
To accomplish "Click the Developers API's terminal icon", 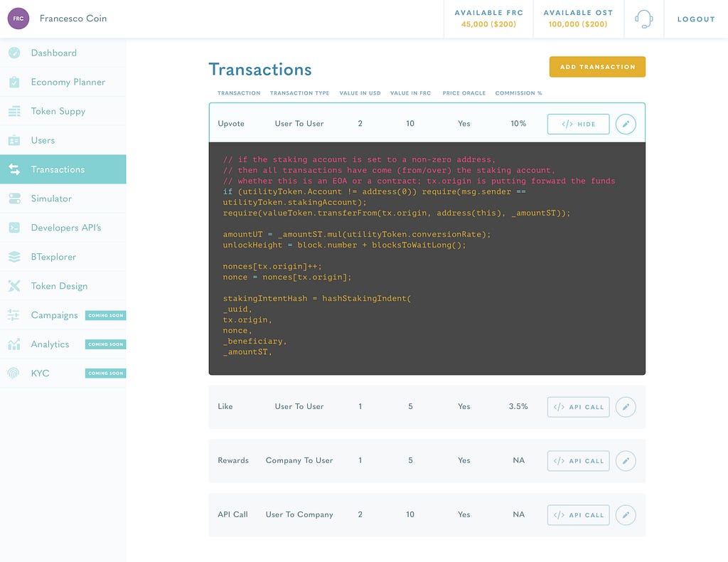I will pos(14,228).
